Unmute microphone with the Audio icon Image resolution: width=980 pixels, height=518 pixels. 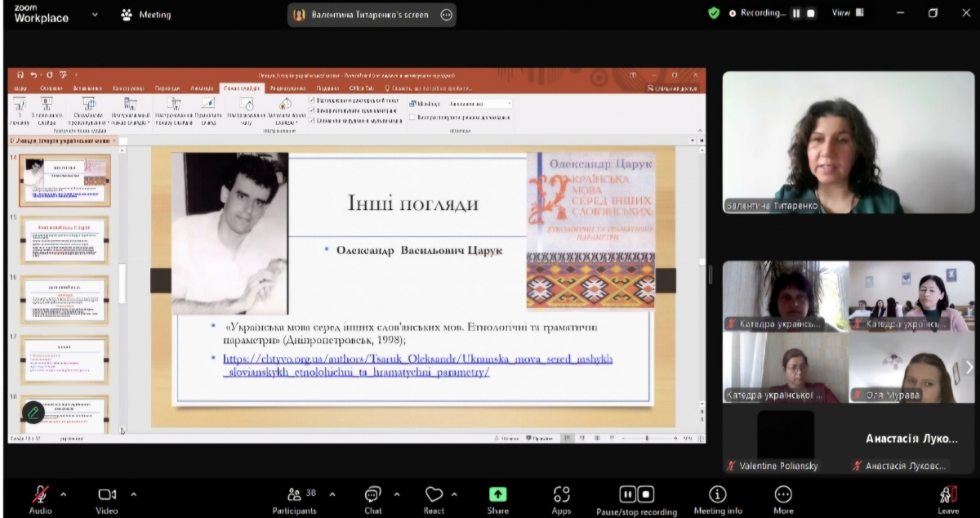click(40, 494)
